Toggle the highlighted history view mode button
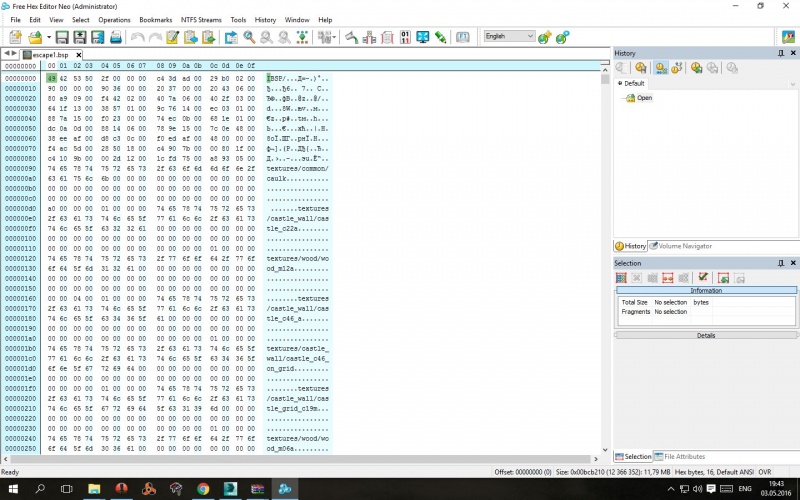The image size is (800, 500). tap(661, 68)
